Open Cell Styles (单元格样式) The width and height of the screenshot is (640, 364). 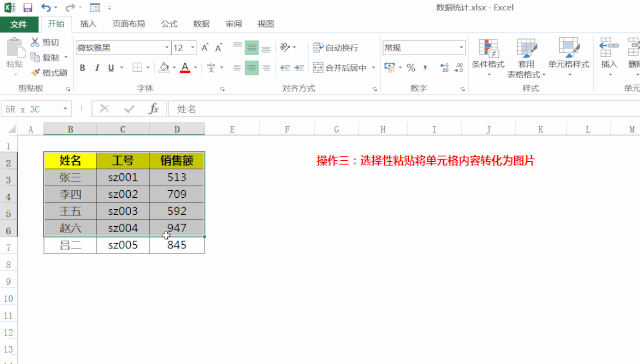pos(569,58)
